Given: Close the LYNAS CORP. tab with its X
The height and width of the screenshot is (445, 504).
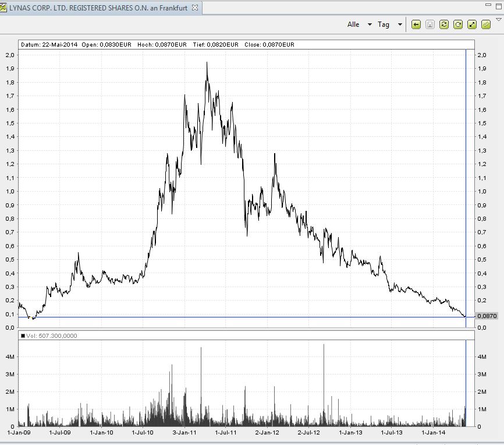Looking at the screenshot, I should pos(195,8).
